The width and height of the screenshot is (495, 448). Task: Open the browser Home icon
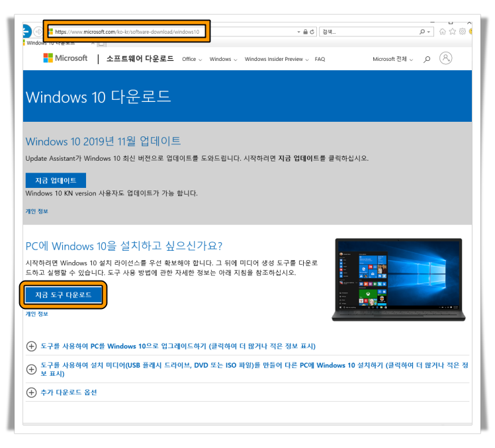(x=443, y=32)
